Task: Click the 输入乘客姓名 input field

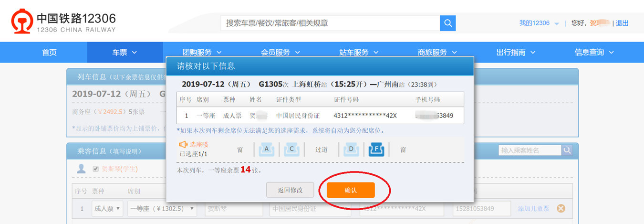Action: coord(530,150)
